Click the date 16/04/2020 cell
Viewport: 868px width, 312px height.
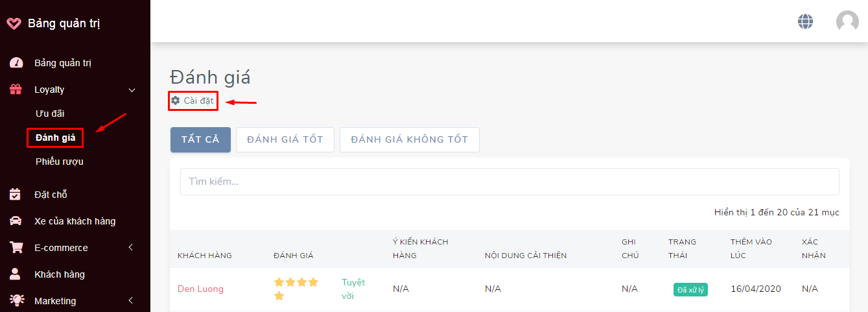coord(756,289)
